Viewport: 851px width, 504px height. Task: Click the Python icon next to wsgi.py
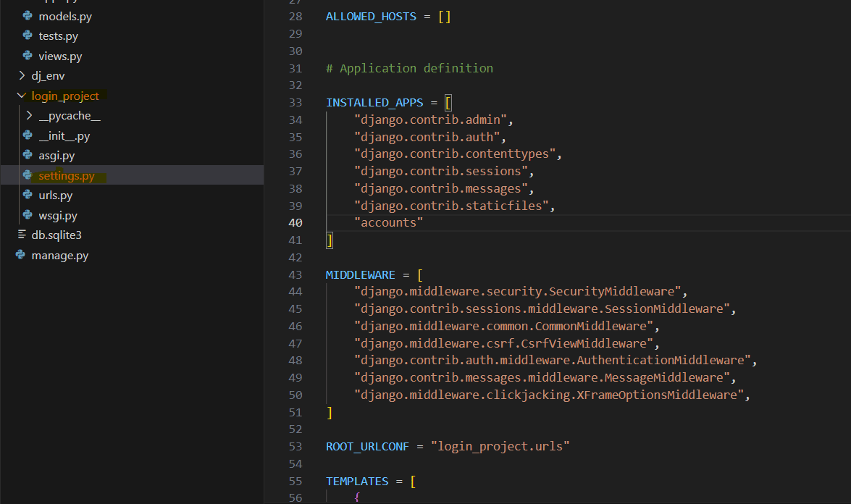pyautogui.click(x=28, y=215)
